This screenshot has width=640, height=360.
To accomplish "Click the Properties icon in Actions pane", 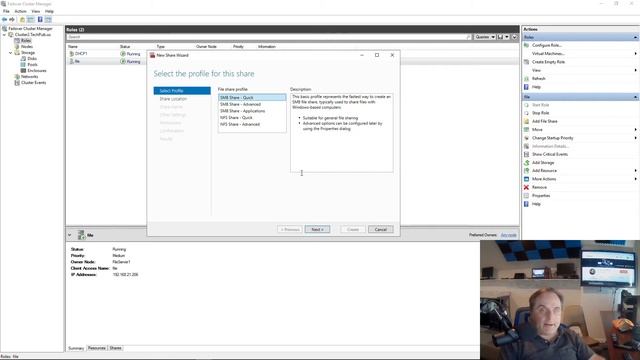I will [527, 196].
